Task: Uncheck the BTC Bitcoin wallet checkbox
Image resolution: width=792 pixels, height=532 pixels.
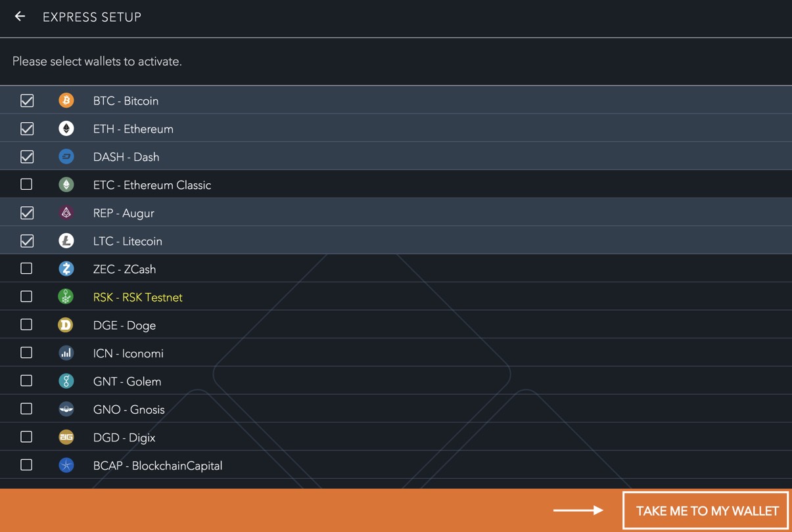Action: tap(27, 100)
